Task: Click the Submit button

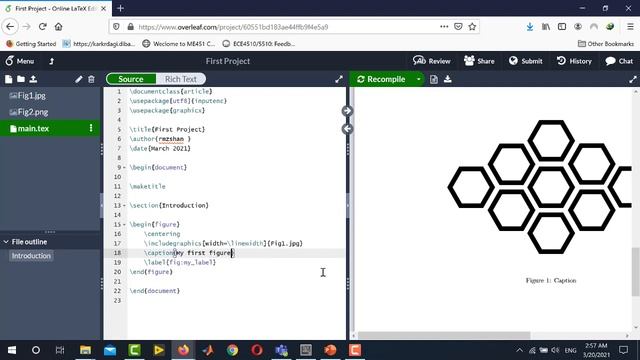Action: pos(526,61)
